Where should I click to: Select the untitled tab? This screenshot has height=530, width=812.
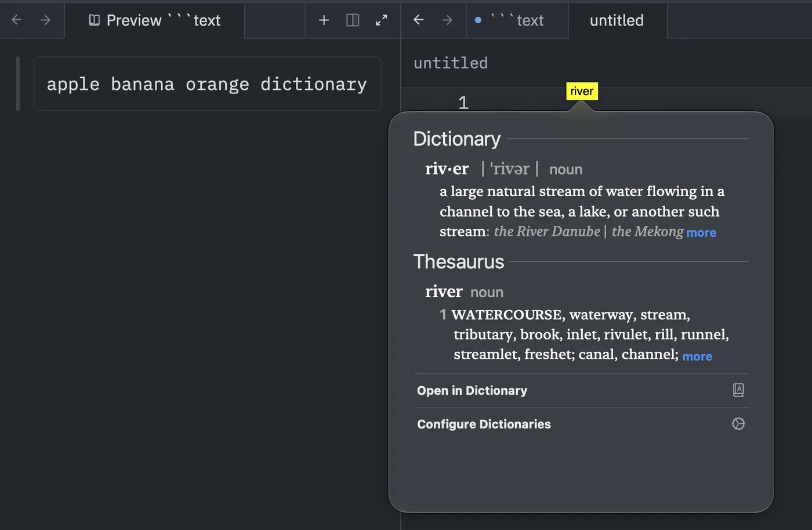(x=617, y=20)
